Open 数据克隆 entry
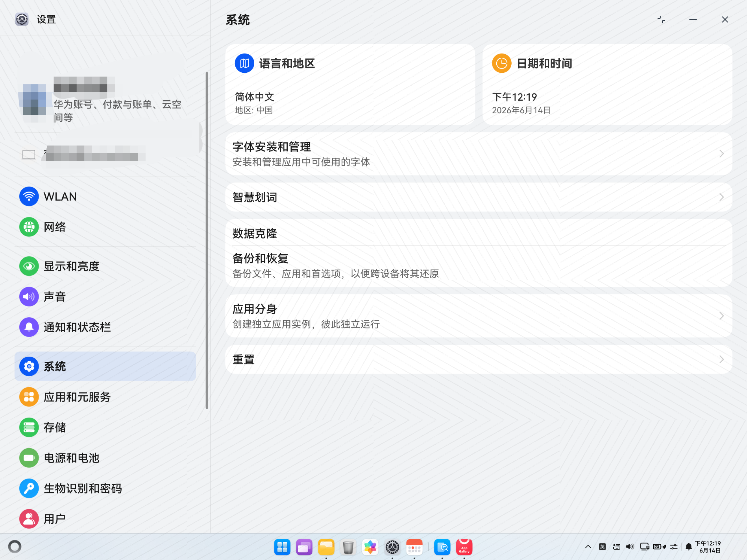 pos(479,233)
